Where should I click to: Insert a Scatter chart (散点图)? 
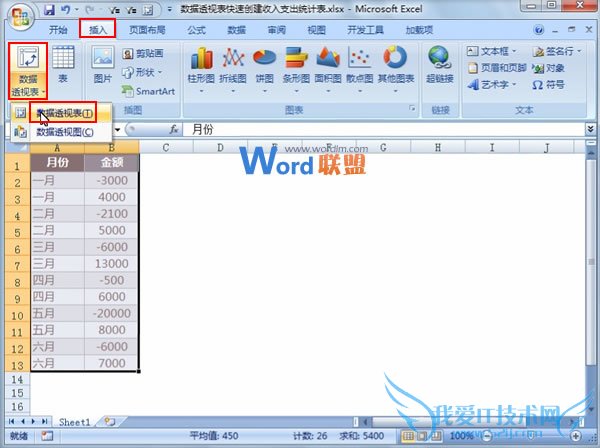360,69
